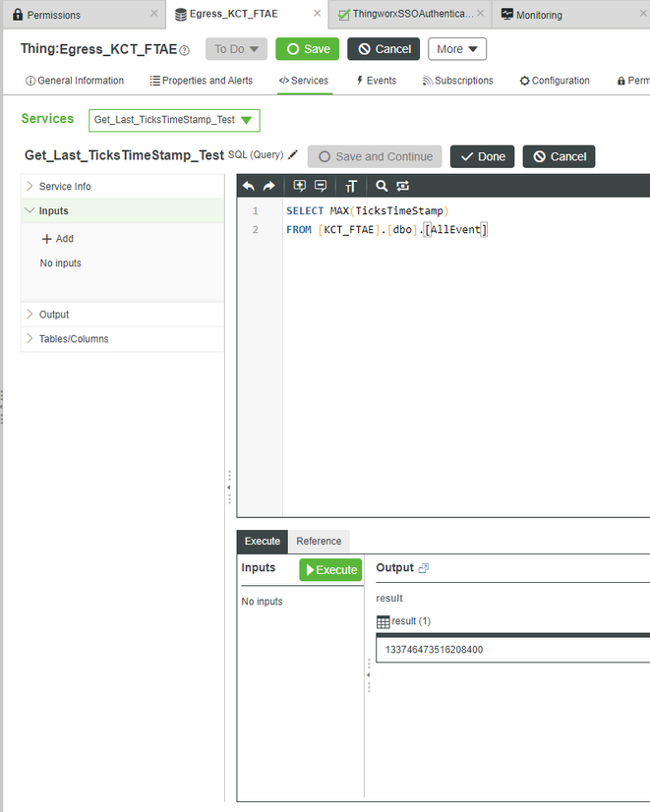
Task: Click SQL line 2 FROM clause
Action: coord(386,229)
